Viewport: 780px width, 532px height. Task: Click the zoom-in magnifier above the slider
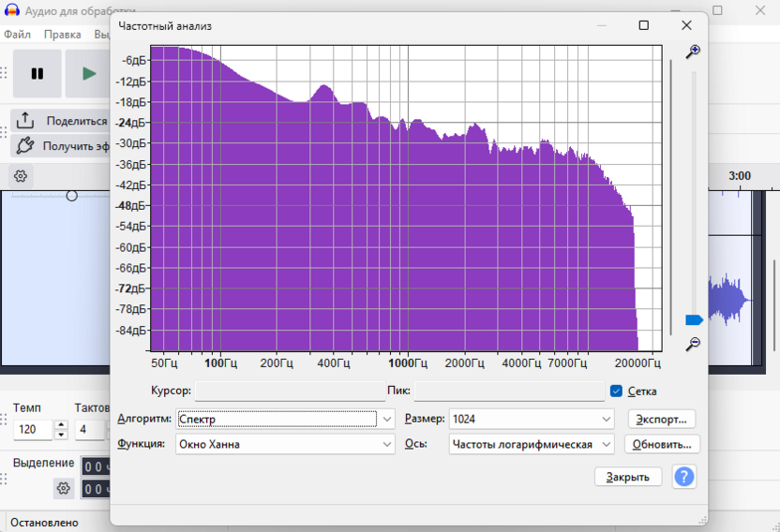(x=693, y=52)
